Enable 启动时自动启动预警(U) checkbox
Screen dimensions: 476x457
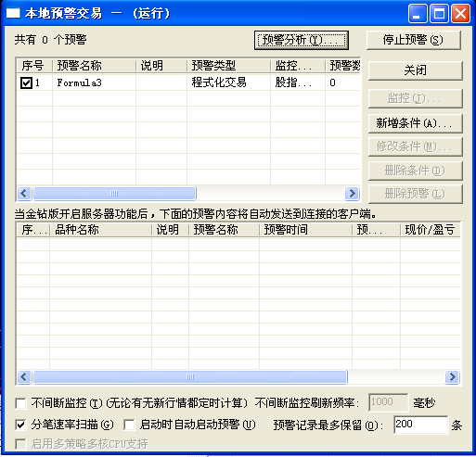129,425
